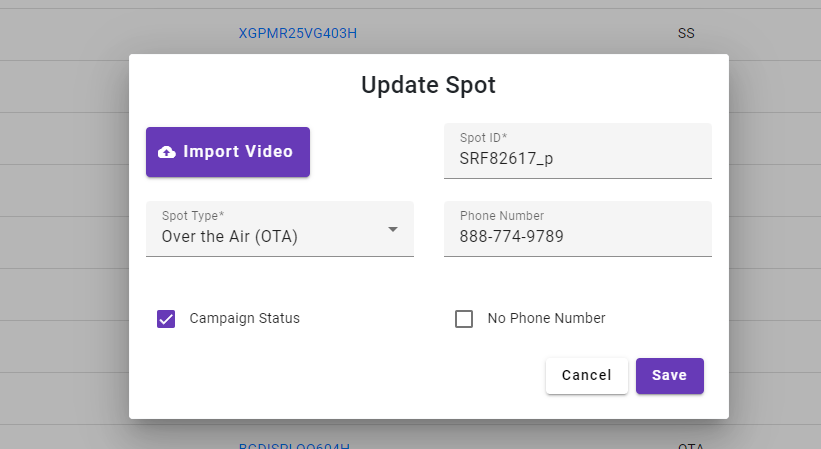Click the OTA cell in the bottom row
The image size is (821, 449).
point(691,446)
